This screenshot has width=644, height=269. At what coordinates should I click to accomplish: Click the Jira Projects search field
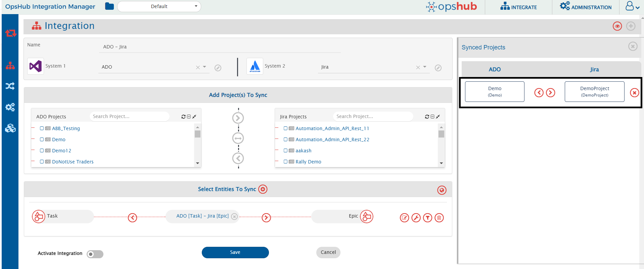click(x=373, y=117)
